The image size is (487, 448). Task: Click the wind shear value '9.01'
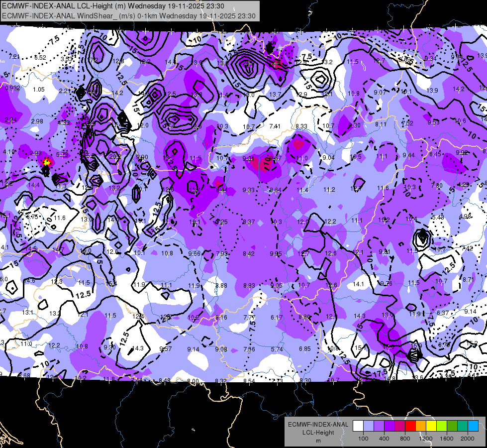click(x=248, y=159)
